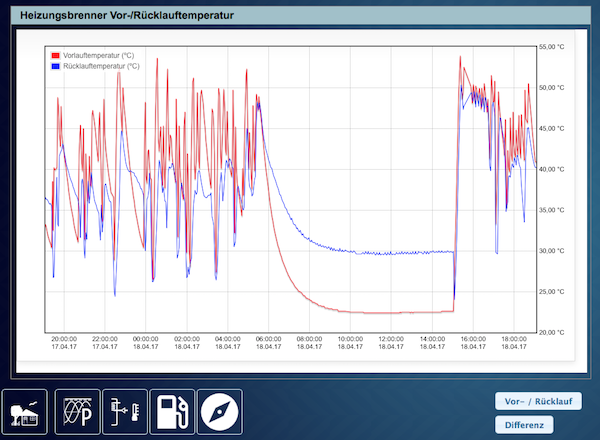Open the fuel pump icon
Viewport: 600px width, 440px height.
tap(172, 412)
